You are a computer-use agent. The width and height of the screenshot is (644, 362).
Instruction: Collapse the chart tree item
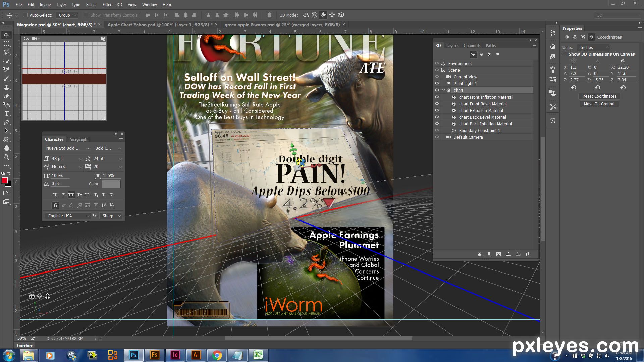click(444, 90)
